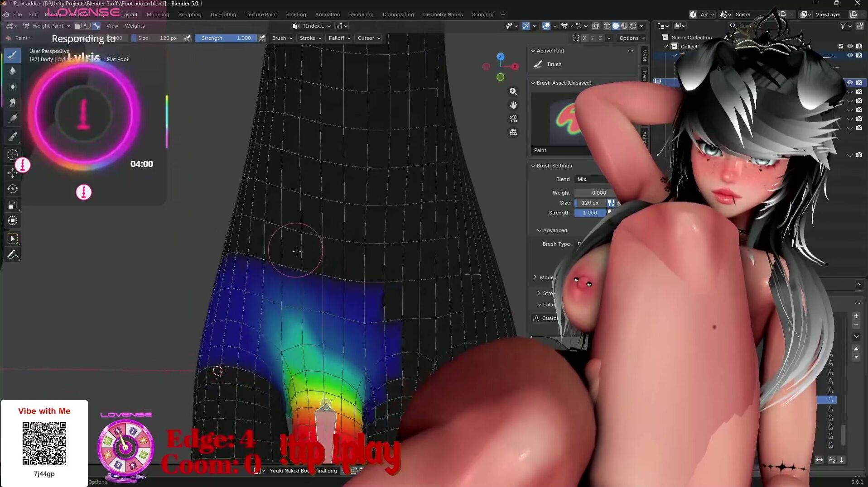Open the Stroke dropdown in tool header
The width and height of the screenshot is (868, 487).
click(x=310, y=38)
